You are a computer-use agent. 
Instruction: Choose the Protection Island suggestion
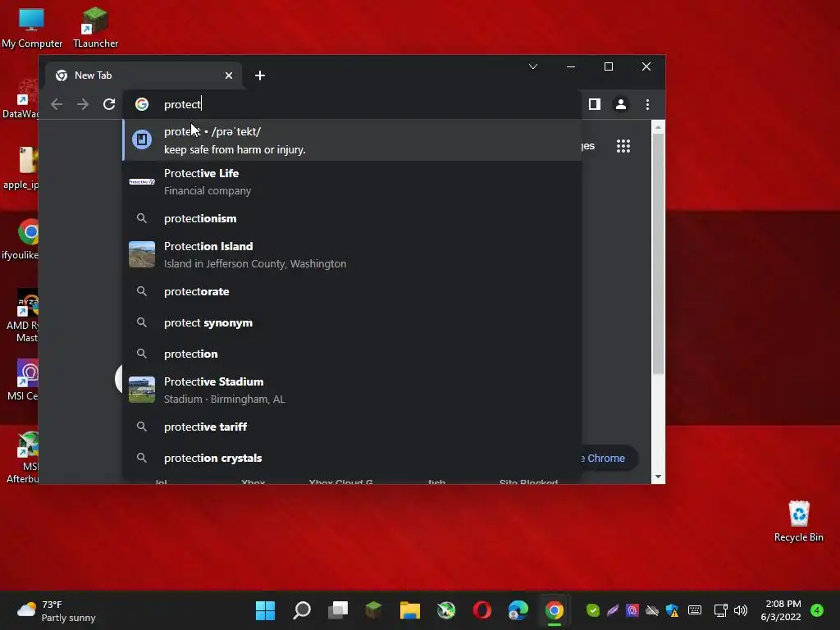coord(352,254)
